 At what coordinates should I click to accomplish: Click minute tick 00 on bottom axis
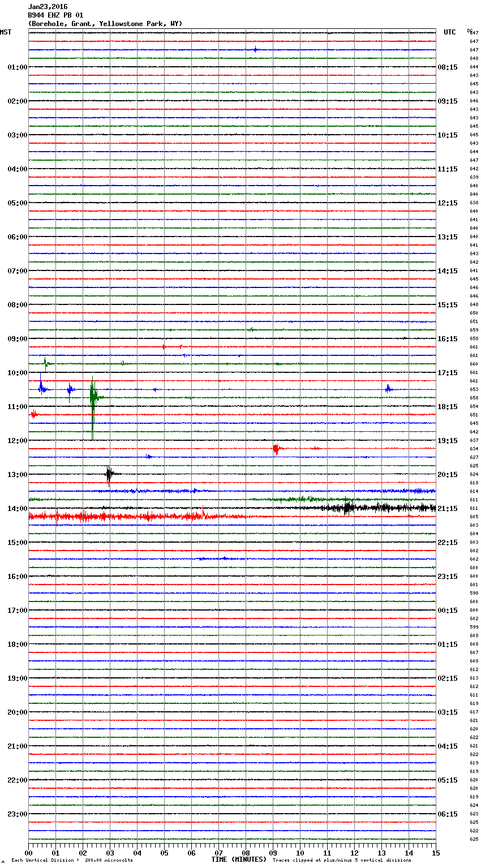pos(28,853)
